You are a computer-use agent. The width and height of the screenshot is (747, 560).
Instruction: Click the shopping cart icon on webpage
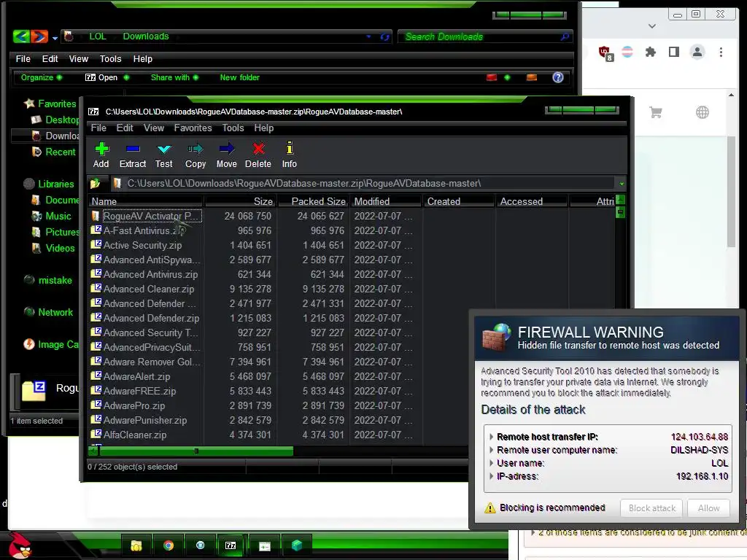[656, 113]
